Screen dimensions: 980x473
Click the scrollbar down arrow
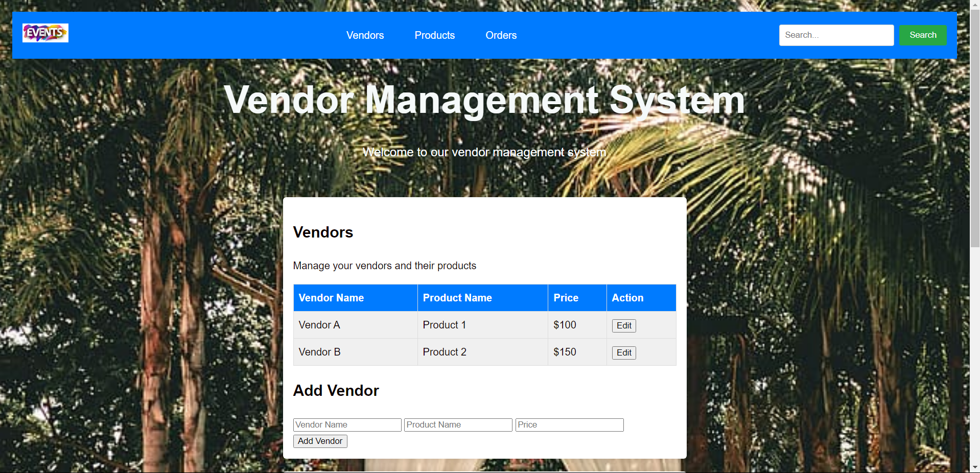tap(975, 468)
